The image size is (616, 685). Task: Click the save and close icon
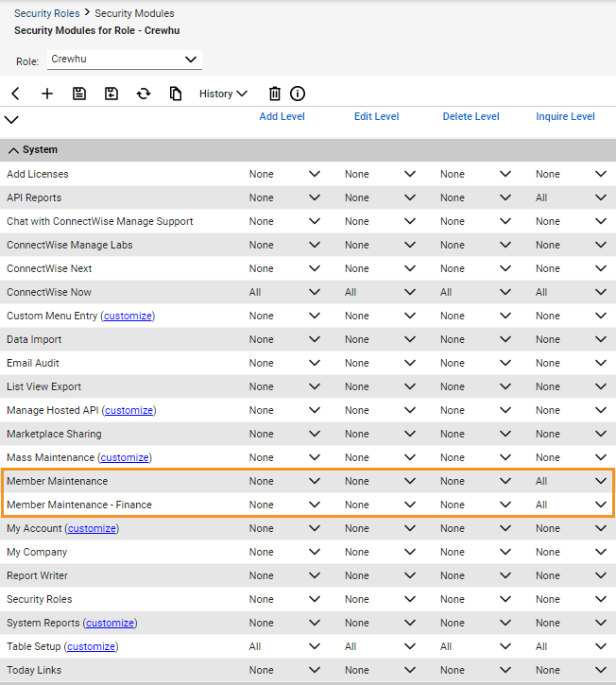coord(111,94)
